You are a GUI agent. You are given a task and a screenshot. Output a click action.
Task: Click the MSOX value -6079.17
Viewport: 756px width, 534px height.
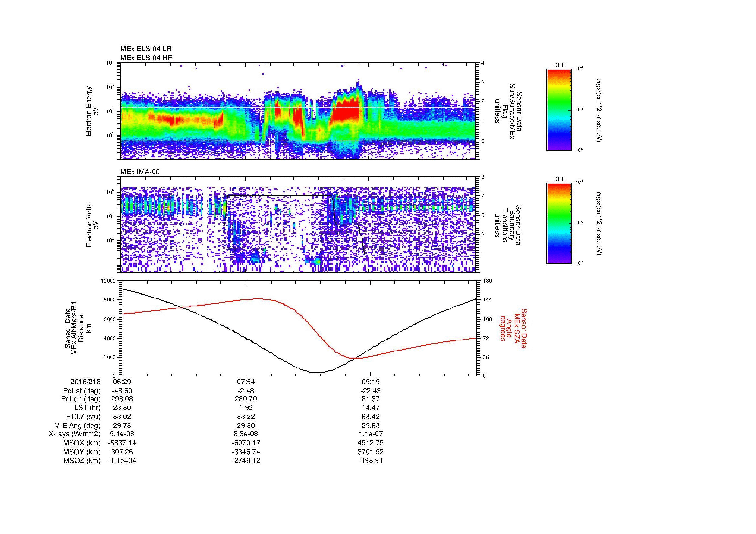coord(246,443)
